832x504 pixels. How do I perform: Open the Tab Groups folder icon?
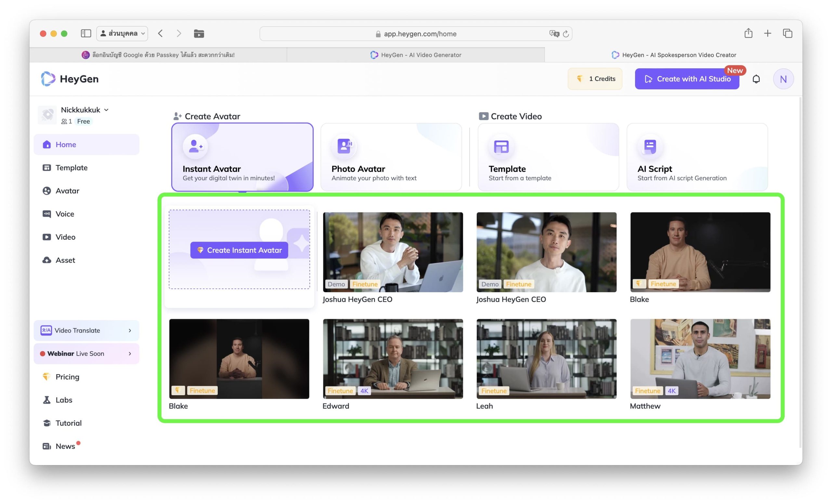199,34
